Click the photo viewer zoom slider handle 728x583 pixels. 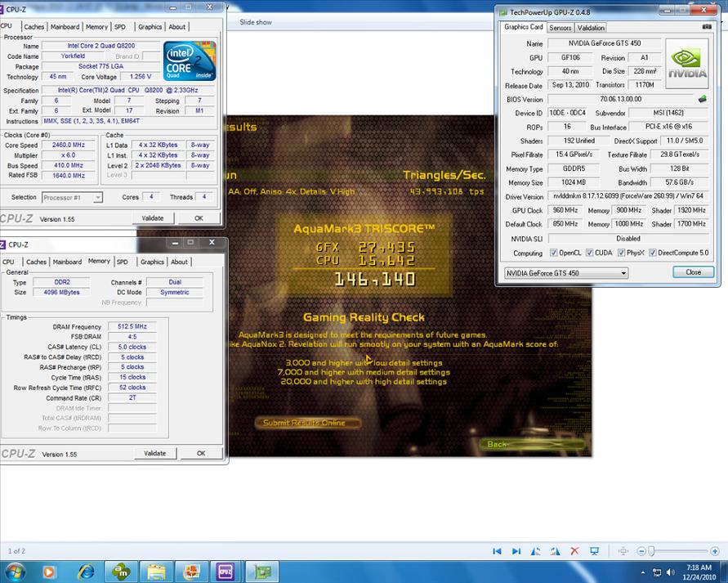(651, 551)
